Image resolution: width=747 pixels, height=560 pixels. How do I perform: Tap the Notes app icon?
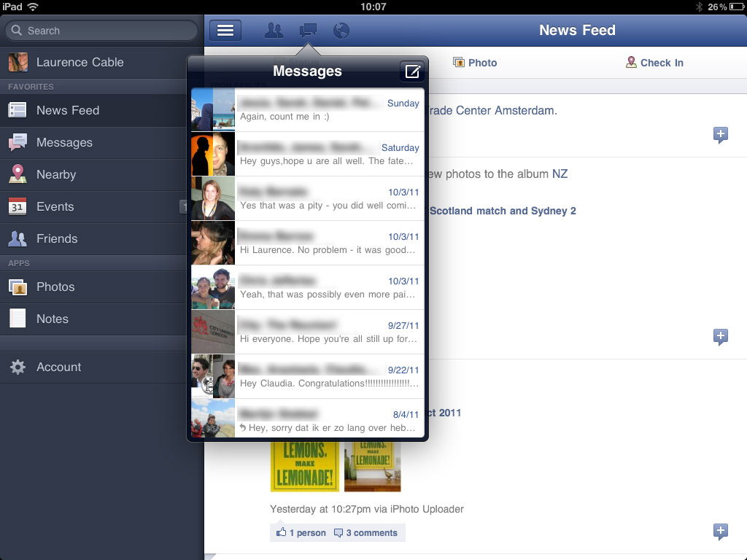coord(18,319)
